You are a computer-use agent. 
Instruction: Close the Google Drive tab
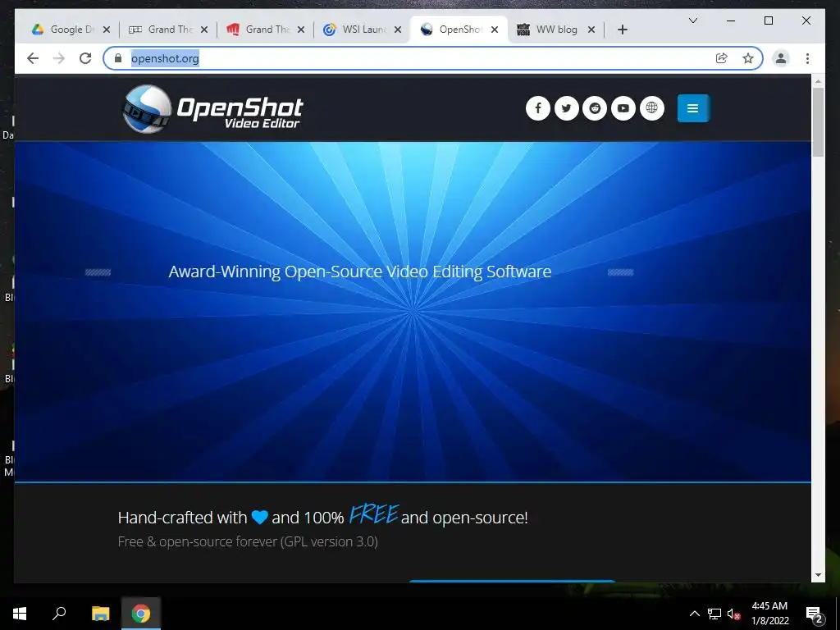[x=107, y=30]
